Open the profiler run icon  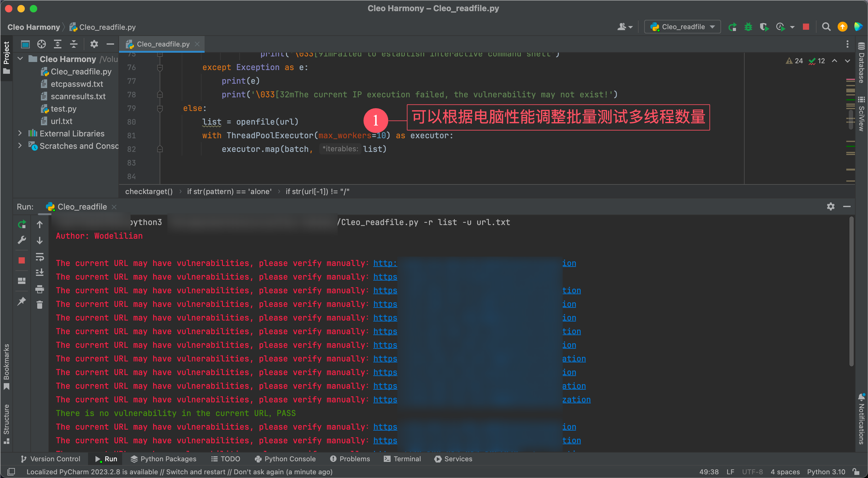(780, 27)
